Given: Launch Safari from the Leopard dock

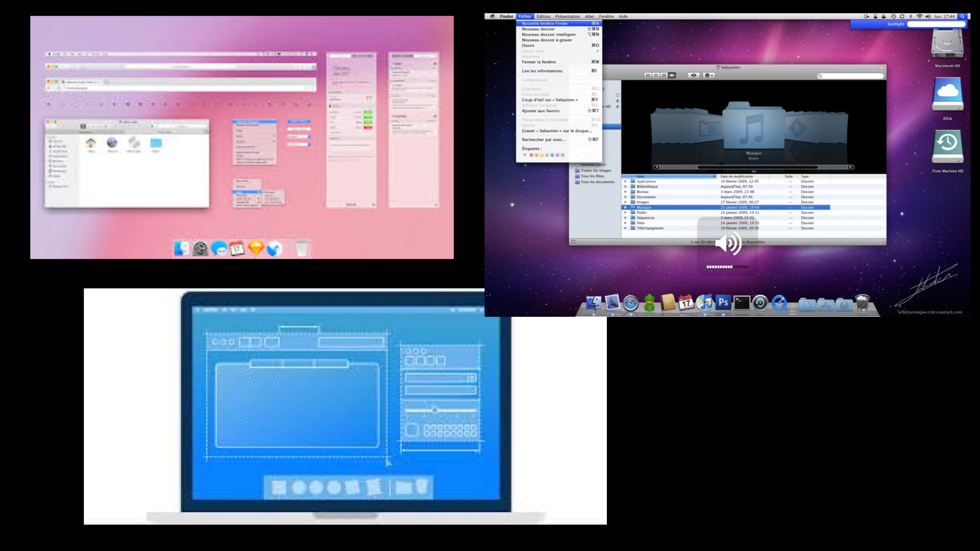Looking at the screenshot, I should [x=631, y=304].
